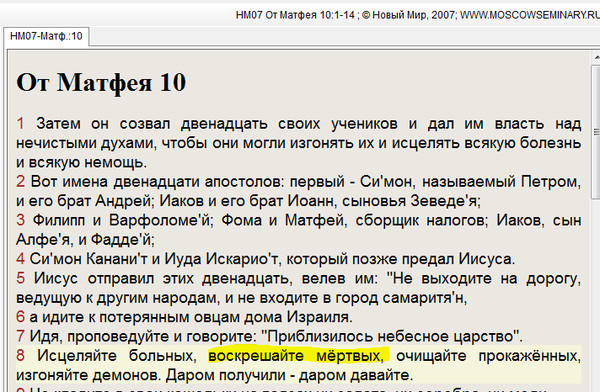Click the heading 'От Матфея 10'
The height and width of the screenshot is (392, 600).
[x=101, y=82]
